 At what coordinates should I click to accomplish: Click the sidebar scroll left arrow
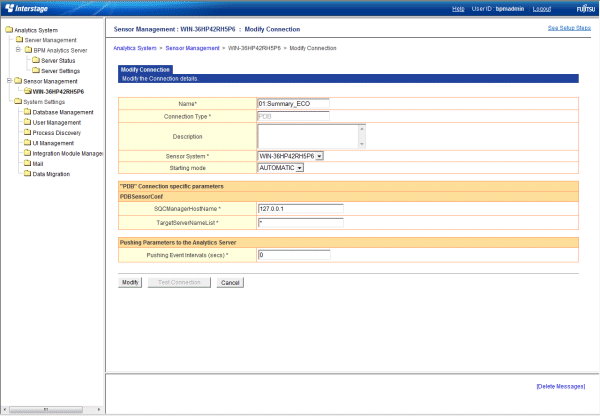5,409
